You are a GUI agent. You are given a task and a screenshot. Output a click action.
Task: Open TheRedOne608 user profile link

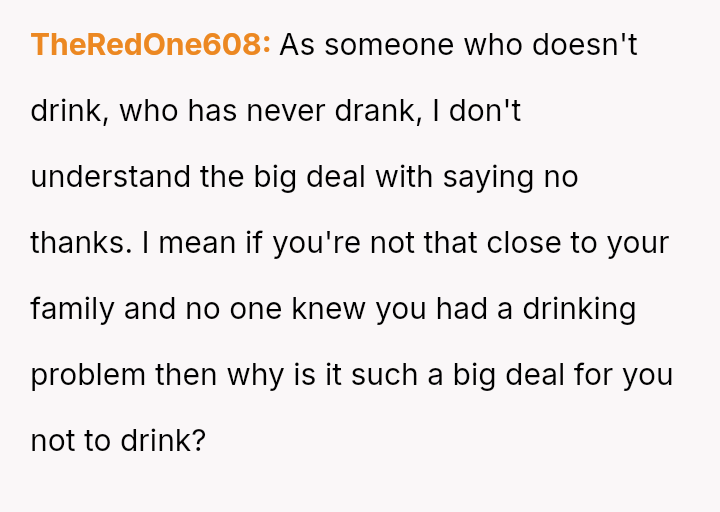coord(150,45)
